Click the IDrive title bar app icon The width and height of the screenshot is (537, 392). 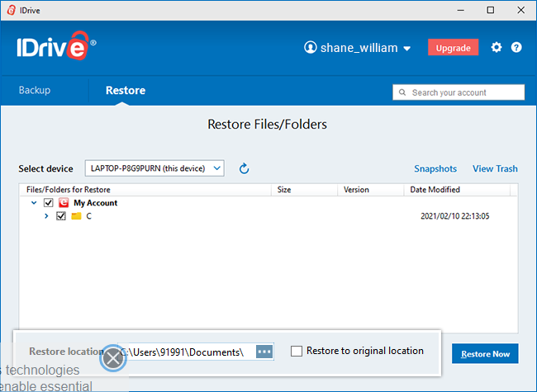click(11, 10)
